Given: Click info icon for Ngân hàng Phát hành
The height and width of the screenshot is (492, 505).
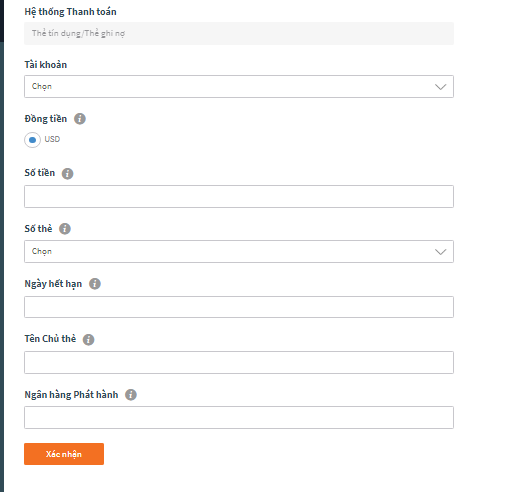Looking at the screenshot, I should (131, 395).
